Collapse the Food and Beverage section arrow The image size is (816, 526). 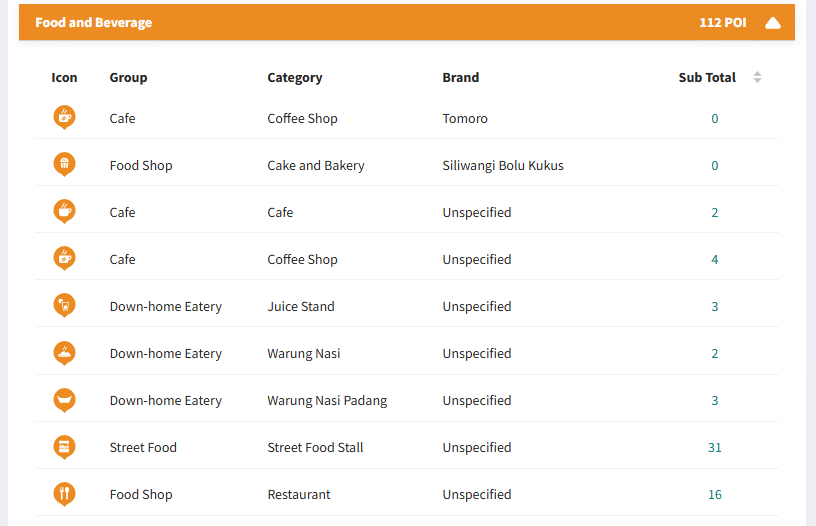(773, 23)
